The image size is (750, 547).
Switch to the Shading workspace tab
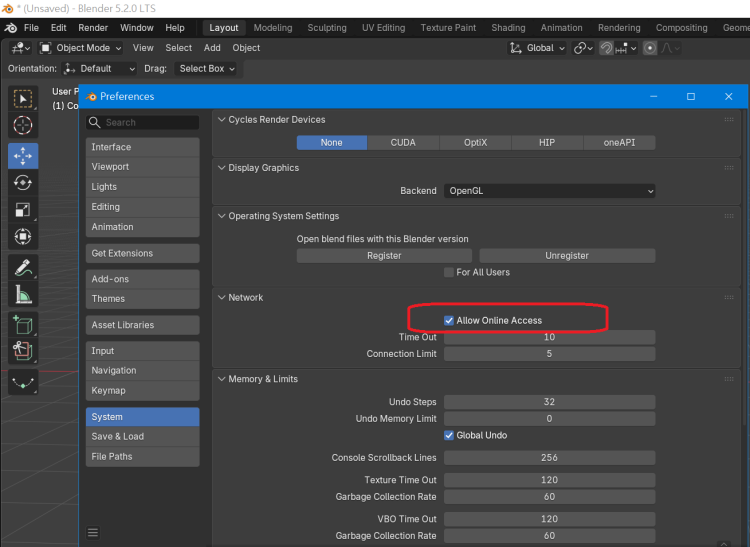(x=508, y=28)
